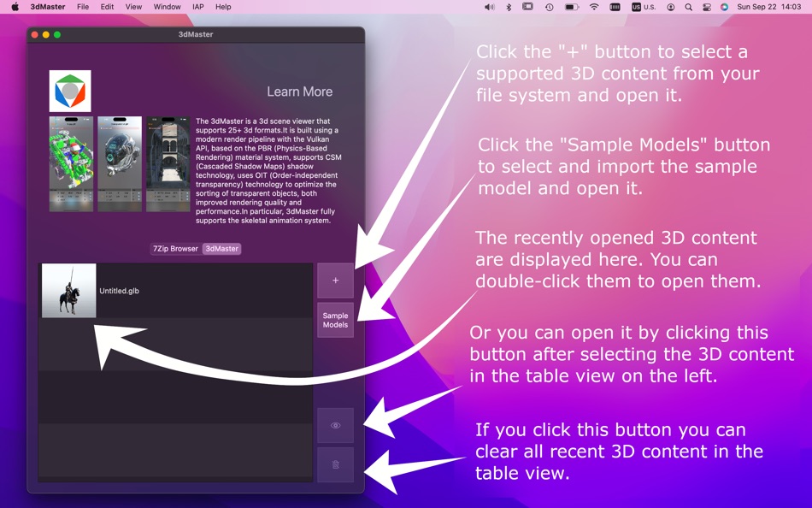Click the Time Machine icon in menu bar
812x508 pixels.
click(550, 7)
